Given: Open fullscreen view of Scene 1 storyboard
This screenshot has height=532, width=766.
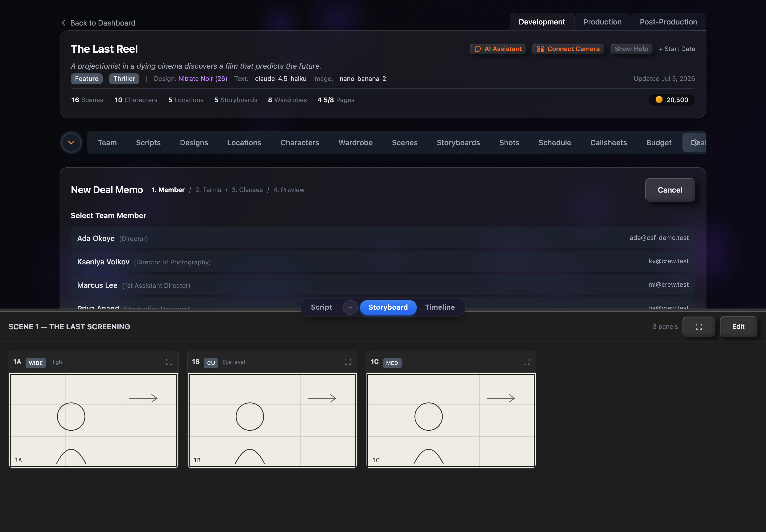Looking at the screenshot, I should [699, 327].
